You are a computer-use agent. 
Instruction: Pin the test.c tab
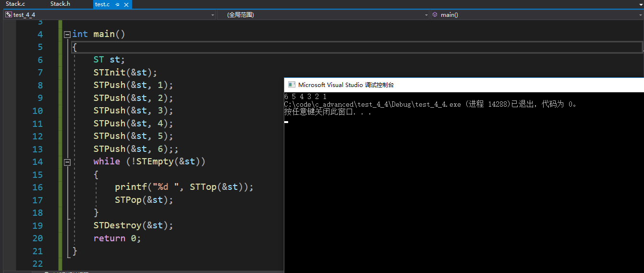[x=118, y=5]
